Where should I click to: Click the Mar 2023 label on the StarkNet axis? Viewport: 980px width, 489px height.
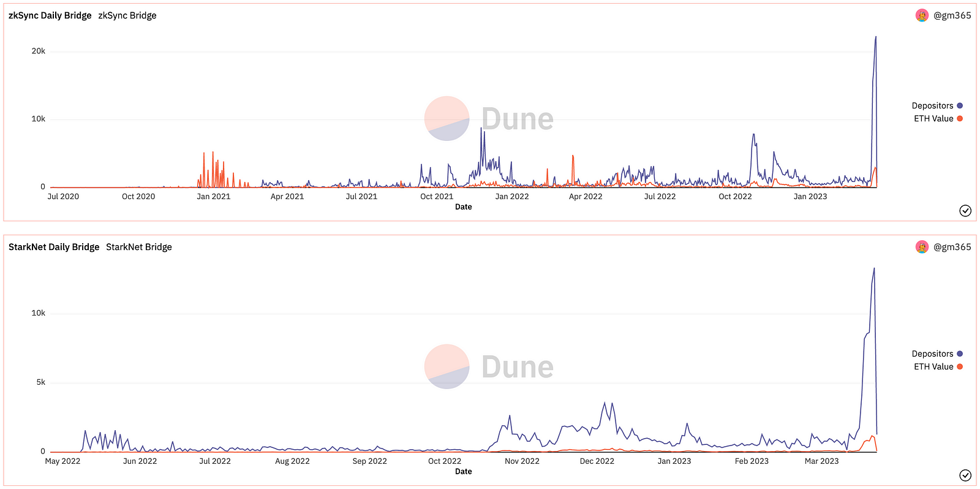tap(822, 461)
